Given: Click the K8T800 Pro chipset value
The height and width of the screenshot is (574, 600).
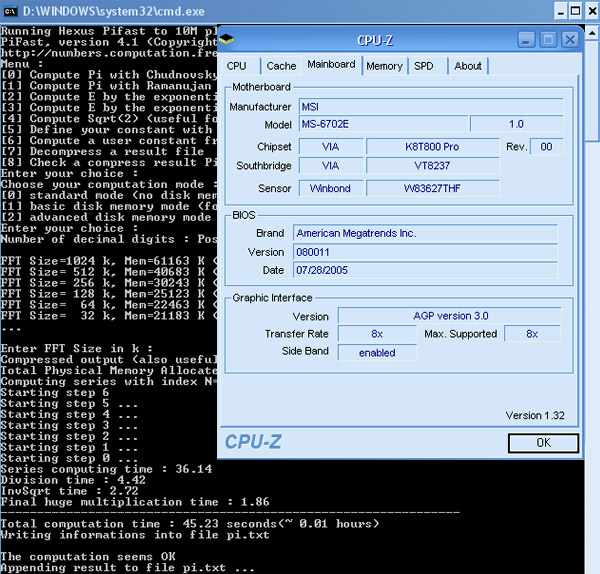Looking at the screenshot, I should point(433,147).
